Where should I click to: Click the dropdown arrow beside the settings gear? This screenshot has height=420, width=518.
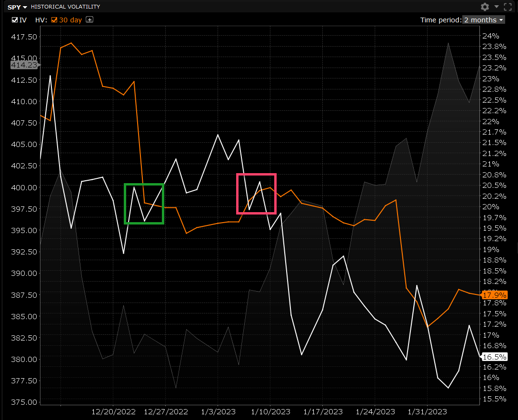coord(496,7)
